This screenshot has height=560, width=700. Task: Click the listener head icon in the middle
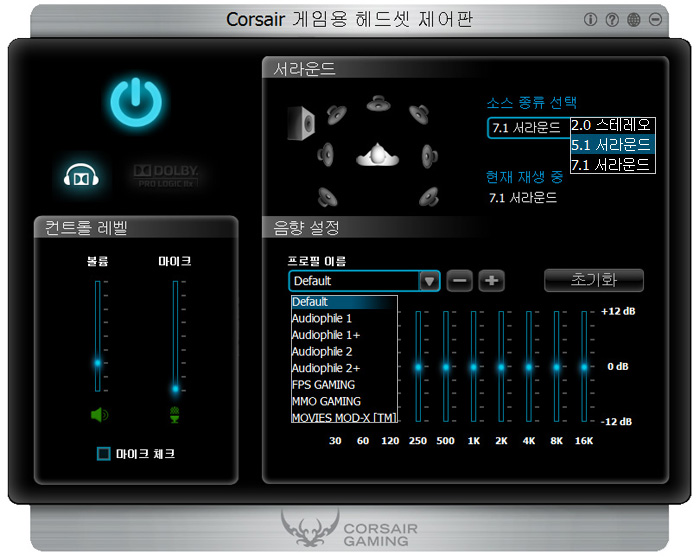click(x=378, y=155)
